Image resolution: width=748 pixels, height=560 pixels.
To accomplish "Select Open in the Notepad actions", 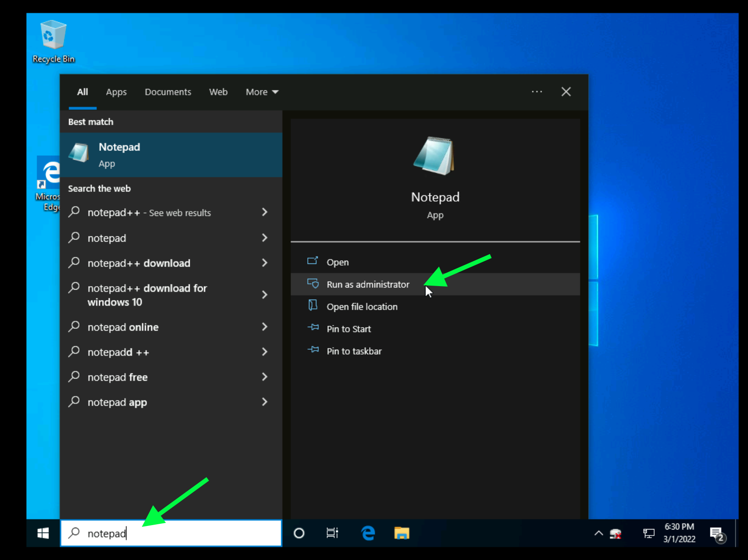I will 435,262.
